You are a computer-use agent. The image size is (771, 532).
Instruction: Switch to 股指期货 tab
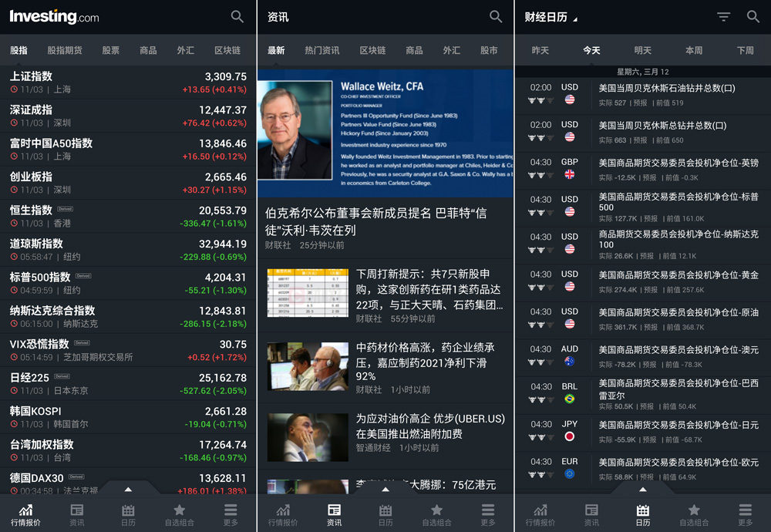pos(65,50)
